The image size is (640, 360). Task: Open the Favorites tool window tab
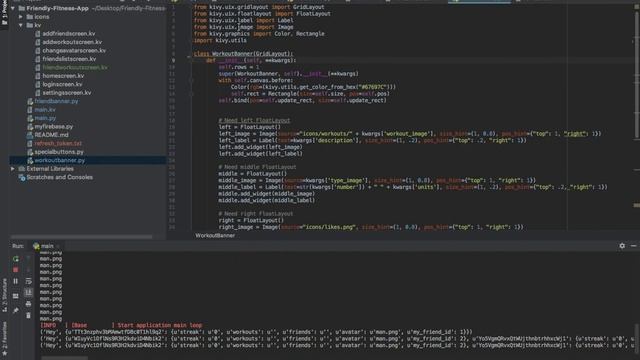click(x=4, y=338)
